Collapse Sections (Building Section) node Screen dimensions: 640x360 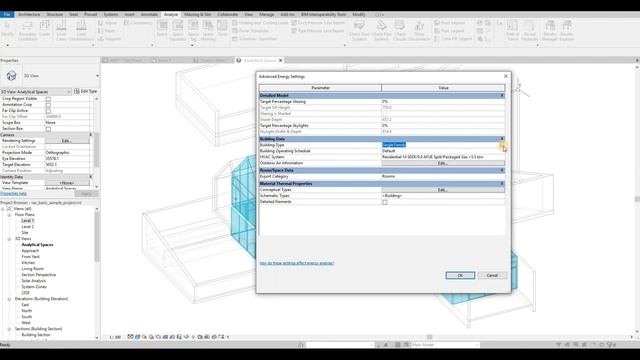pos(9,329)
